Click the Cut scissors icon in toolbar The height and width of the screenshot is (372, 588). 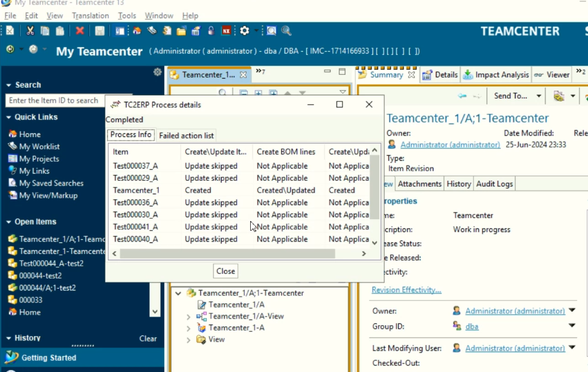point(30,31)
